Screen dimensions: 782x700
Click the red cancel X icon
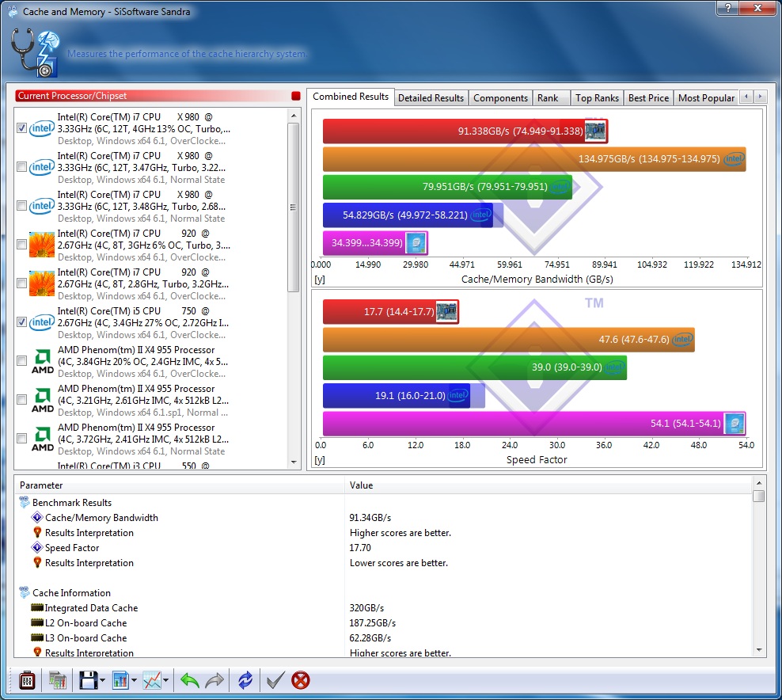point(300,680)
